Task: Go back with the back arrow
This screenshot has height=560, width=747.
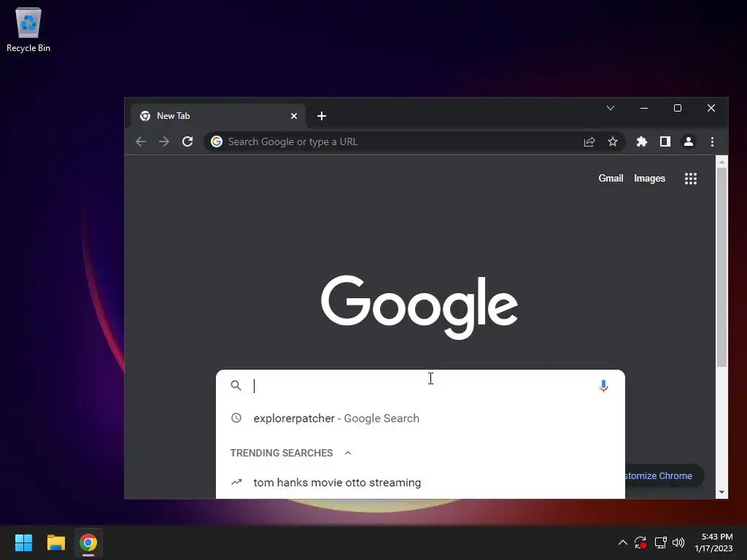Action: pyautogui.click(x=141, y=141)
